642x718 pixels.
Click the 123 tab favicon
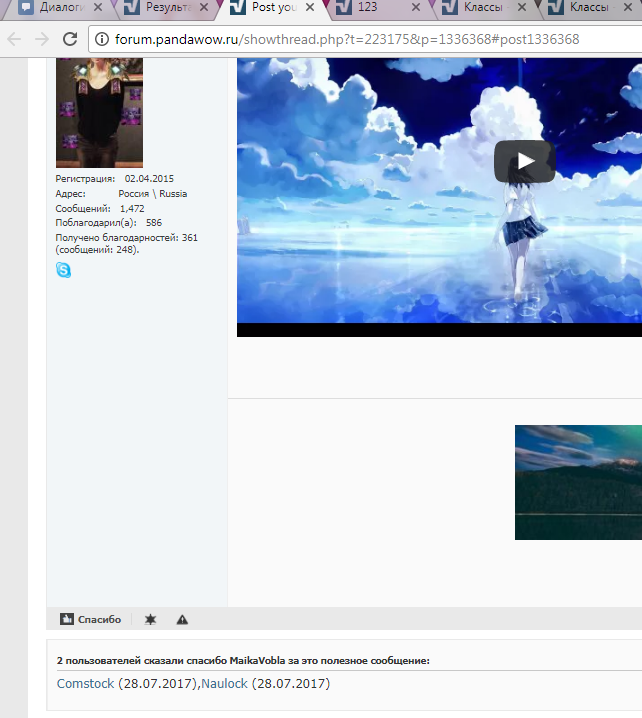click(x=344, y=7)
